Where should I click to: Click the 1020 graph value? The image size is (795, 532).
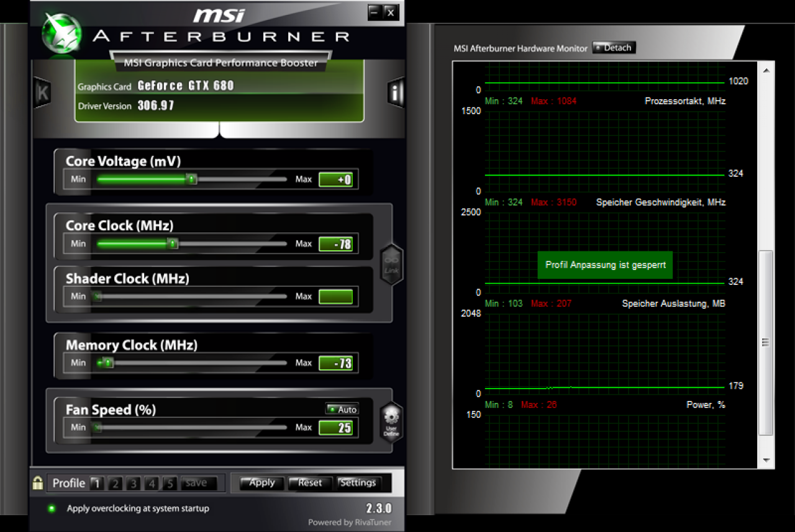[738, 81]
